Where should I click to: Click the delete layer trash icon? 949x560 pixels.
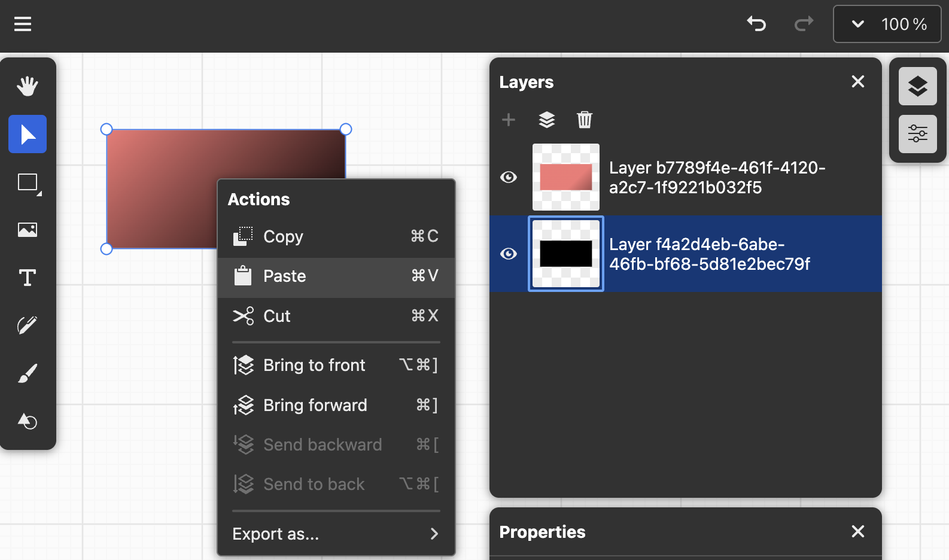pyautogui.click(x=584, y=120)
